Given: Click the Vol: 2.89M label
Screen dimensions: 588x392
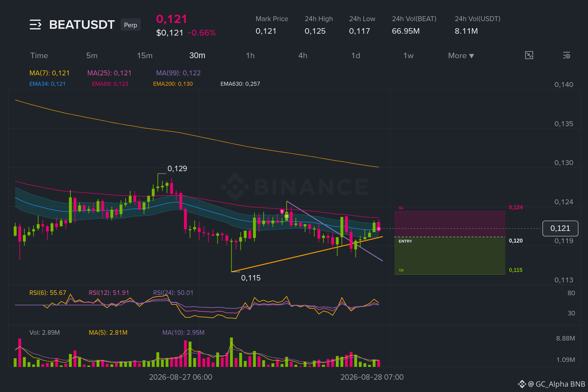Looking at the screenshot, I should (45, 333).
